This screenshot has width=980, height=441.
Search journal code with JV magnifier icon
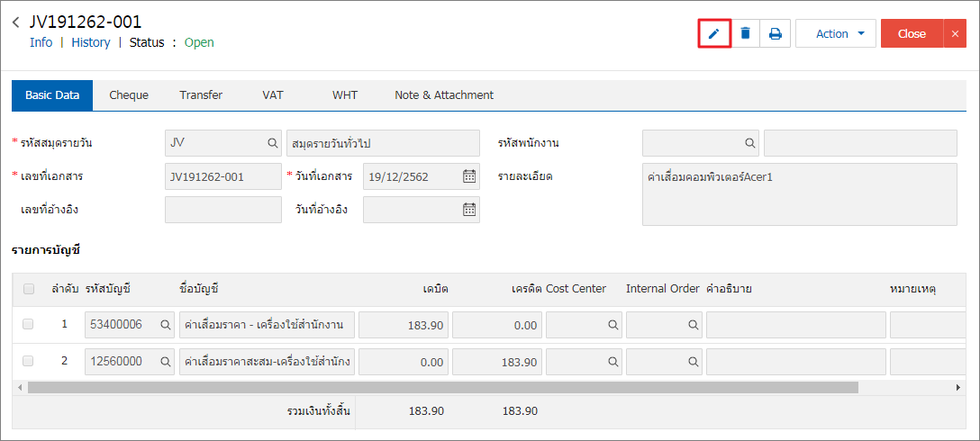[x=273, y=143]
